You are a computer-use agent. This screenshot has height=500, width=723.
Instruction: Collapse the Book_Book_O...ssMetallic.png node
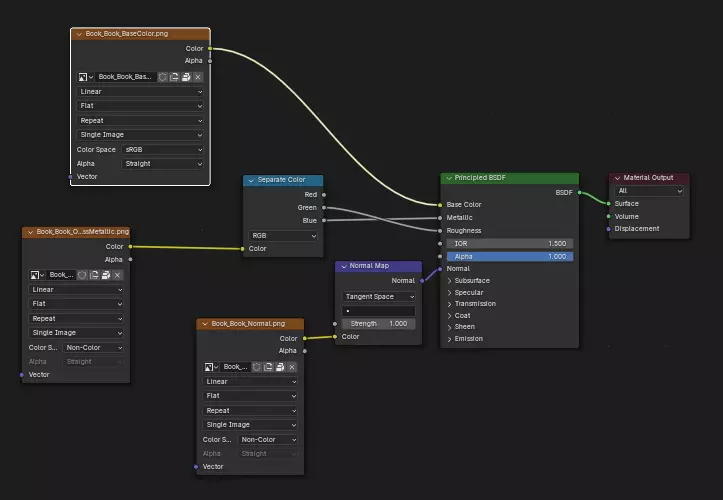click(30, 232)
